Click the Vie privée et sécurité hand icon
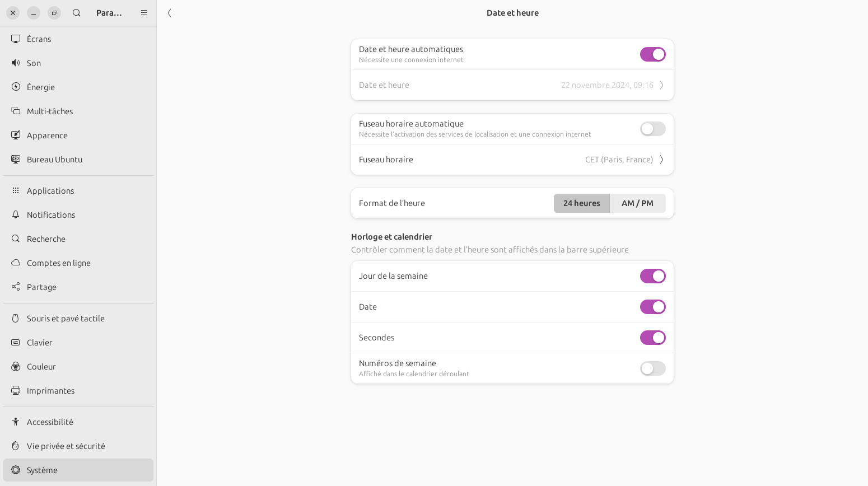Viewport: 868px width, 486px height. (16, 446)
